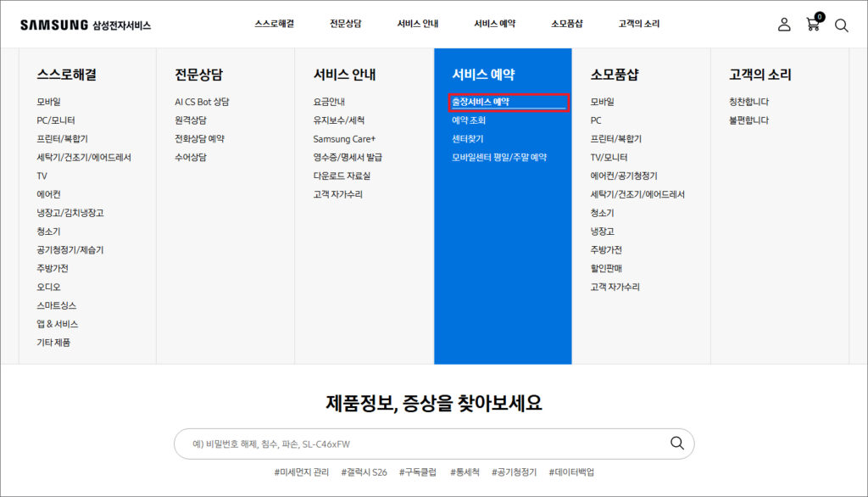Screen dimensions: 868x497
Task: Click the #미세먼지 관리 hashtag
Action: [x=301, y=472]
